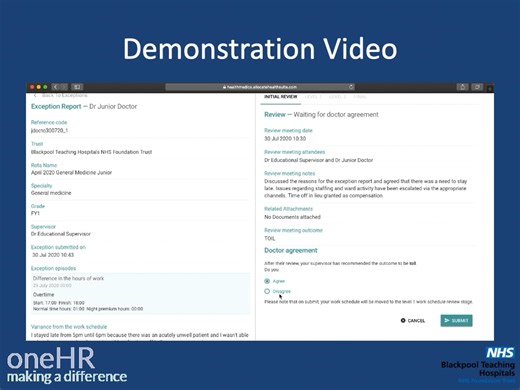Click the reload icon in address bar
The height and width of the screenshot is (390, 520).
(351, 87)
